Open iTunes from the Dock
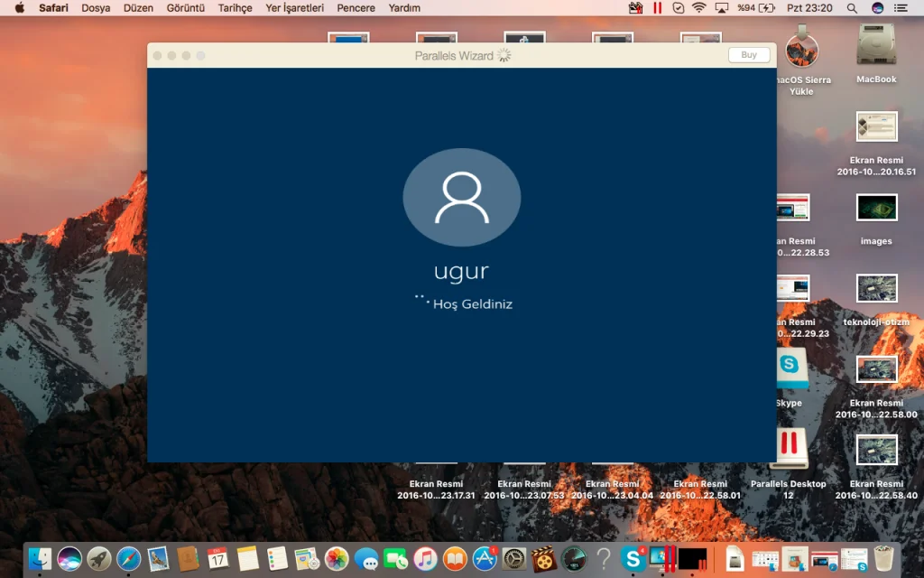This screenshot has width=924, height=578. [426, 559]
